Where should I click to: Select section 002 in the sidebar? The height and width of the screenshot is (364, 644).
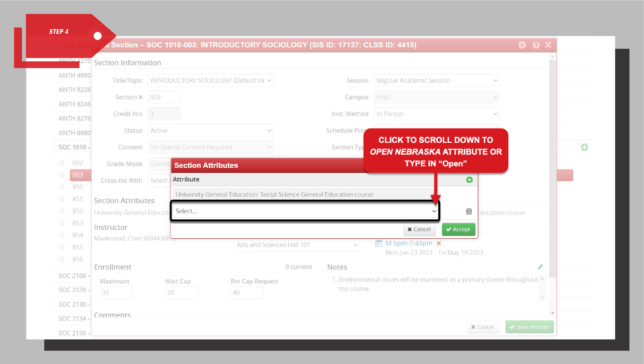coord(78,163)
